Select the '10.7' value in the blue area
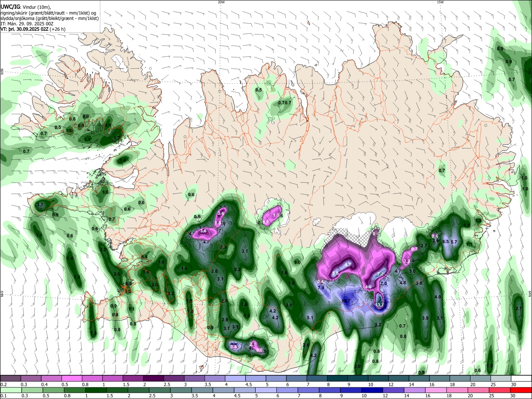 [346, 301]
